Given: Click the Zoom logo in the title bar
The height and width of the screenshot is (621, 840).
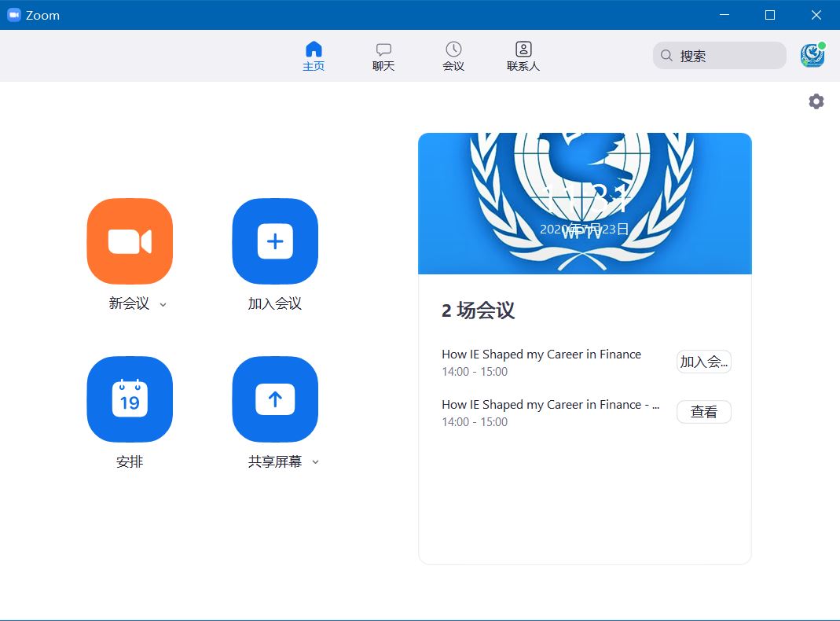Looking at the screenshot, I should 14,15.
